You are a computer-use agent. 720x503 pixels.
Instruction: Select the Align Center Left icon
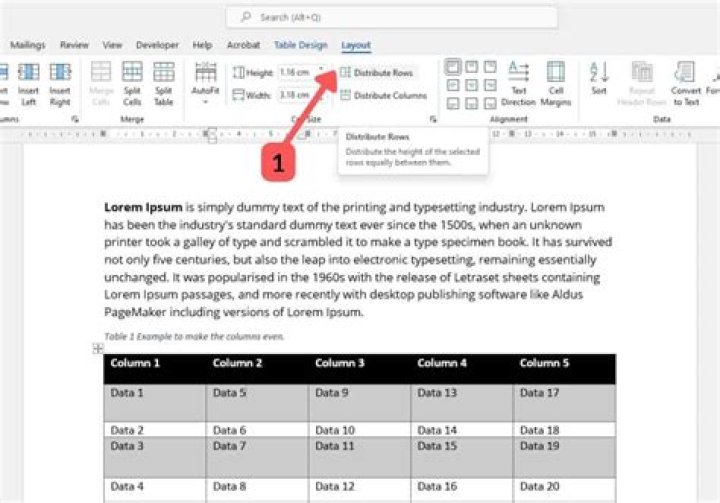click(x=453, y=85)
